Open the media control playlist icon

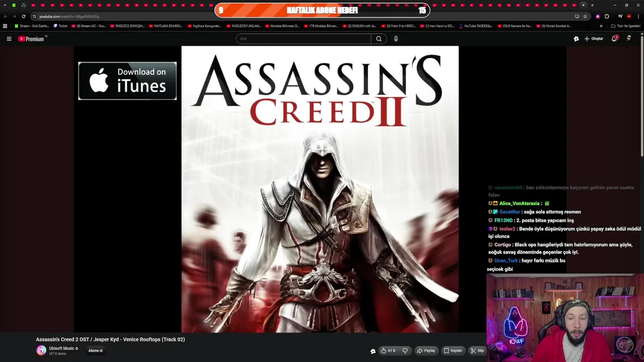pos(620,16)
